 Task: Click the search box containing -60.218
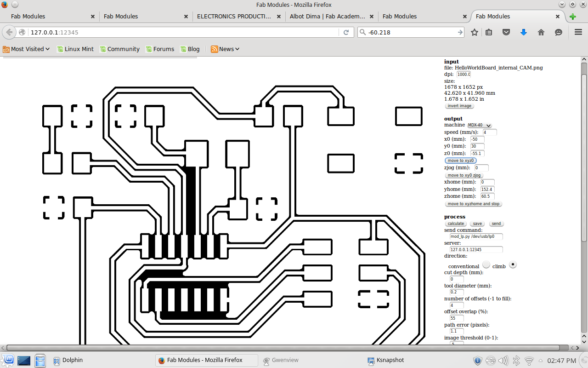point(411,32)
